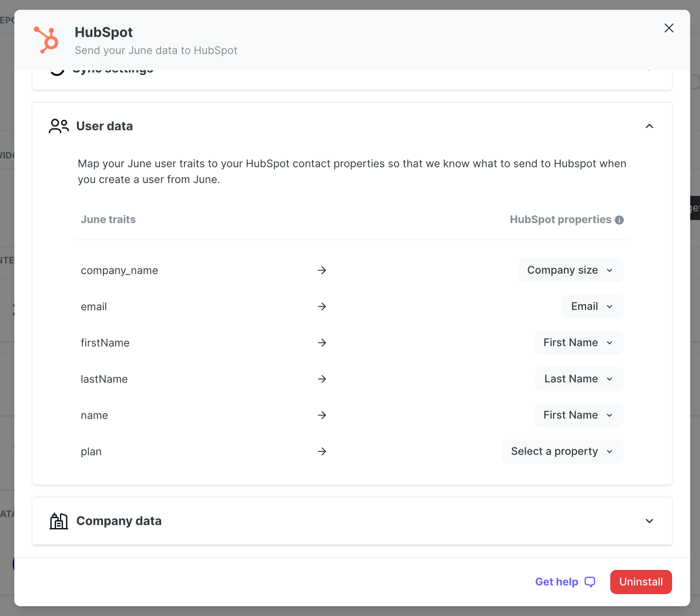700x616 pixels.
Task: Click the User data section title
Action: coord(104,126)
